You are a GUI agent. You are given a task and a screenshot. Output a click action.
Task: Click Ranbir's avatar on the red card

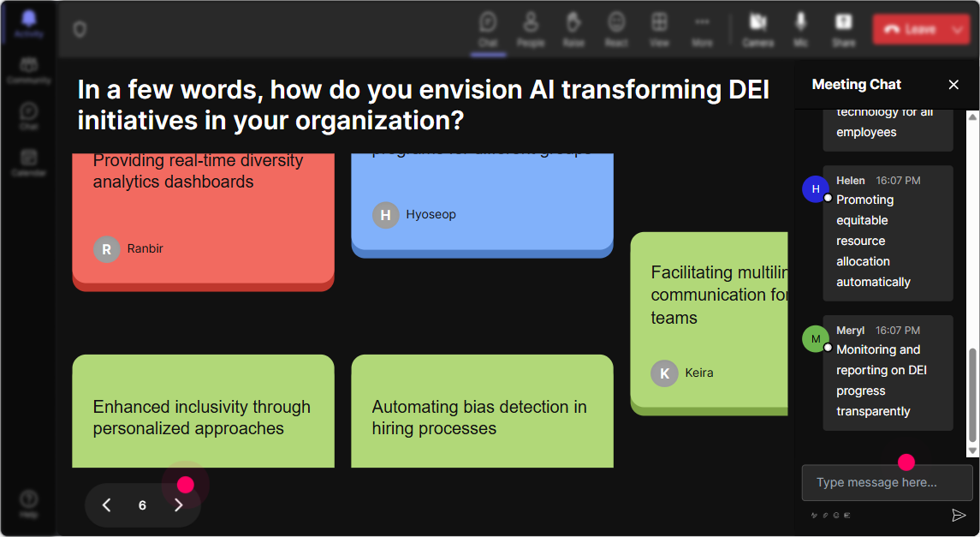[x=107, y=249]
